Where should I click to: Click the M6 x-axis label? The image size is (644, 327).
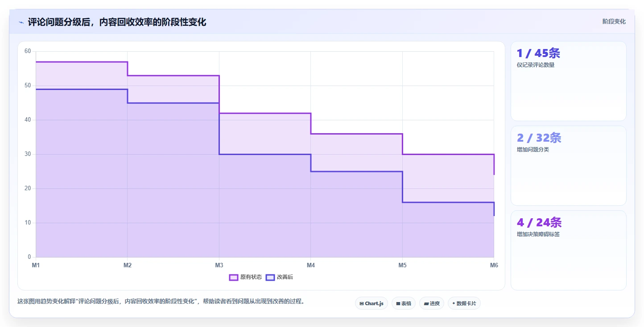[494, 265]
